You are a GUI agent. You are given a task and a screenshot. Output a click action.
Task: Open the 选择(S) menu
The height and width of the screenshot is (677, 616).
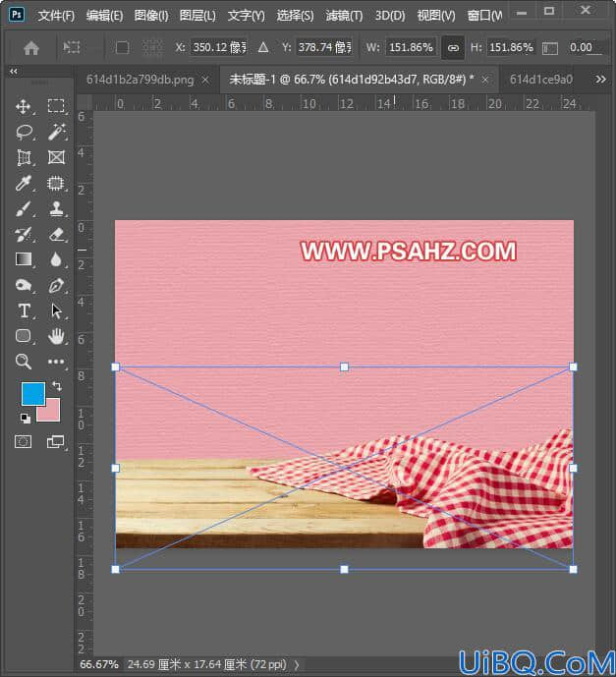pyautogui.click(x=295, y=16)
